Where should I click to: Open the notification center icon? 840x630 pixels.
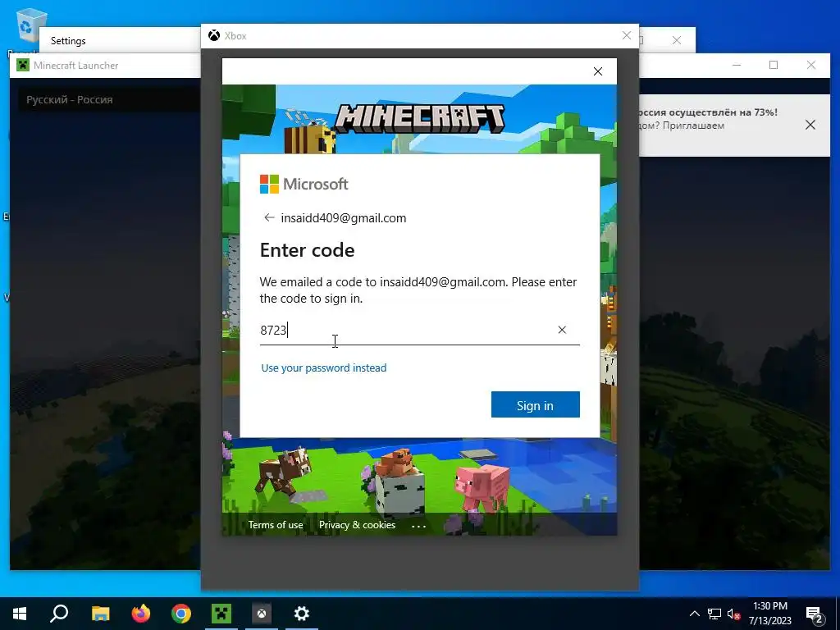(x=815, y=614)
